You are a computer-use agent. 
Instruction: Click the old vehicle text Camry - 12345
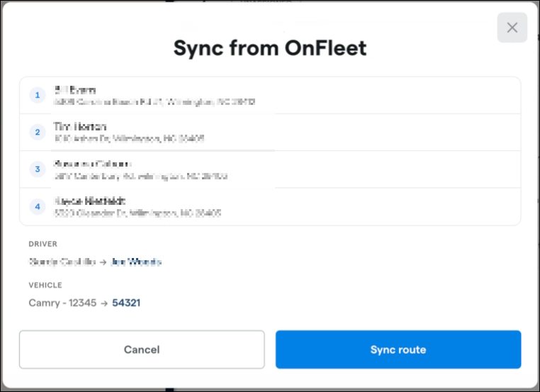62,303
